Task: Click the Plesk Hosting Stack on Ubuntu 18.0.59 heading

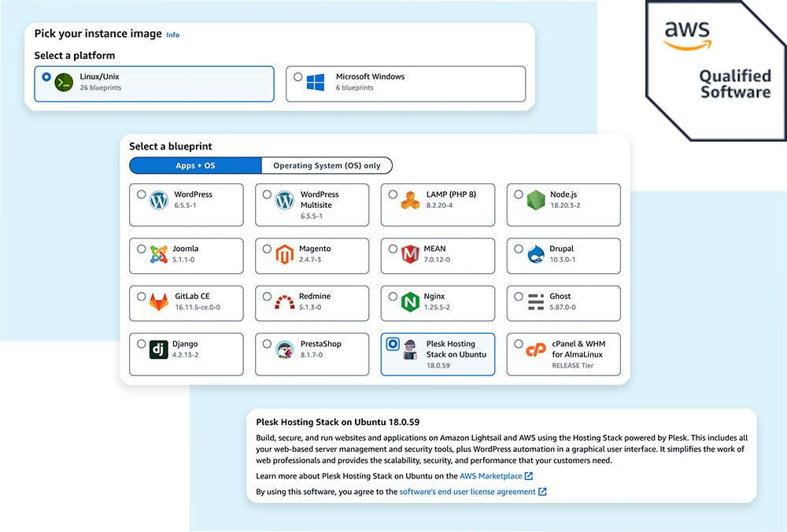Action: [x=338, y=422]
